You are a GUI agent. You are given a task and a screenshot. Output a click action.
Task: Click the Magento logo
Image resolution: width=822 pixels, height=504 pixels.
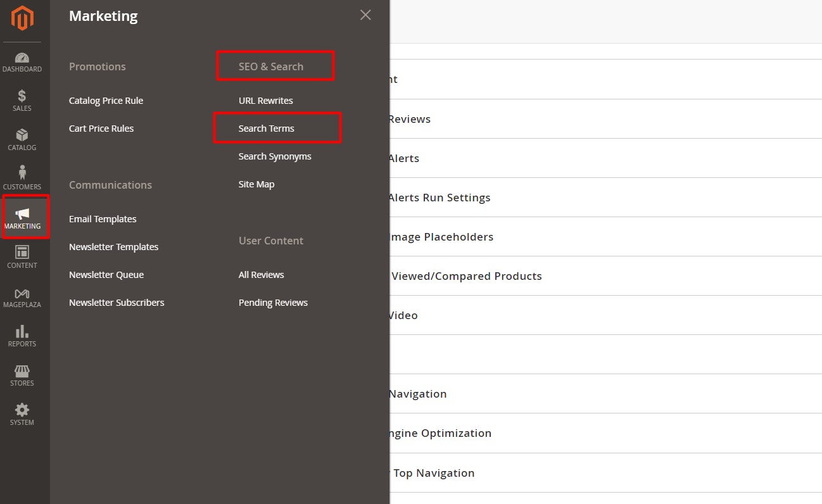point(22,19)
